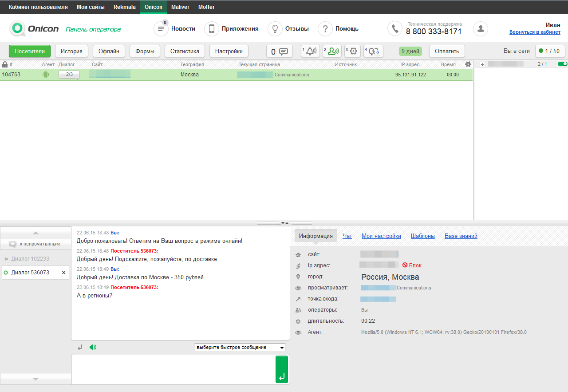Open the unread messages counter button
This screenshot has height=392, width=568.
click(x=279, y=51)
